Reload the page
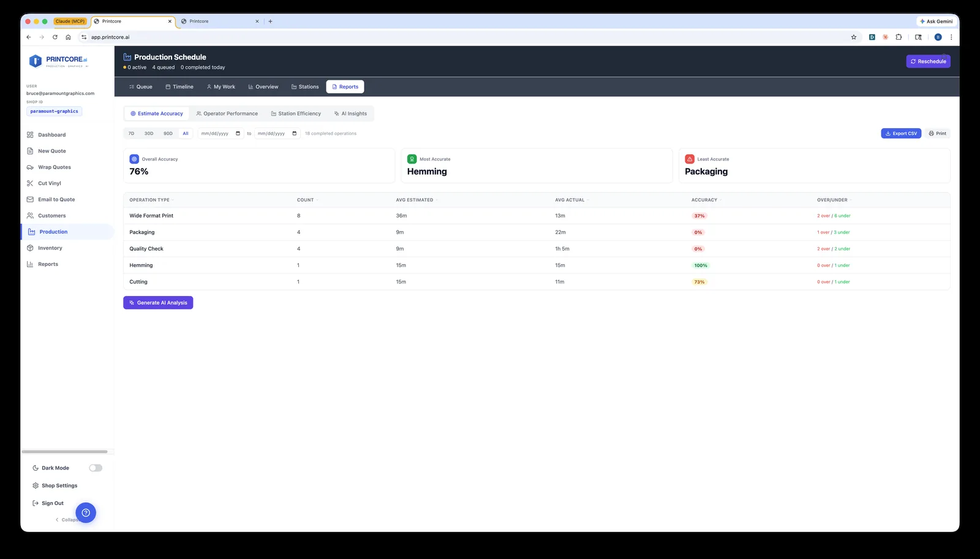This screenshot has width=980, height=559. tap(55, 37)
